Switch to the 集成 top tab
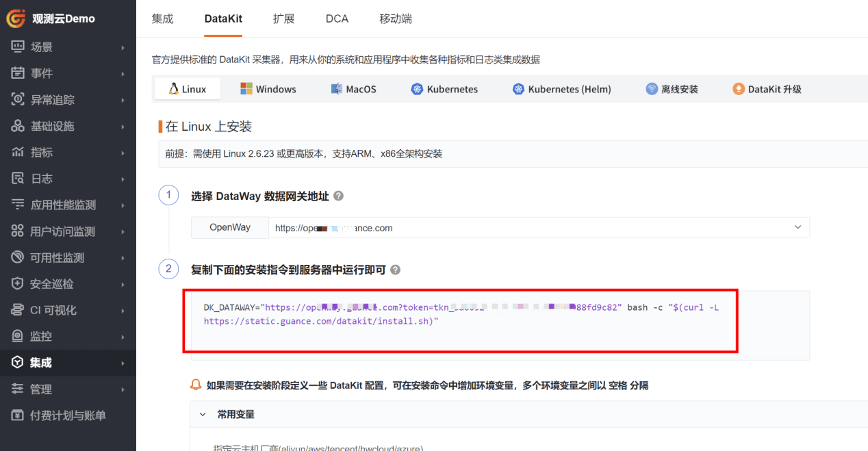 coord(162,18)
